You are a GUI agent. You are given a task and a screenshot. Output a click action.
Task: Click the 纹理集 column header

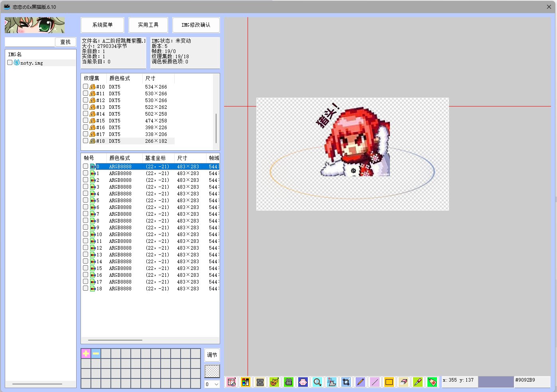94,78
